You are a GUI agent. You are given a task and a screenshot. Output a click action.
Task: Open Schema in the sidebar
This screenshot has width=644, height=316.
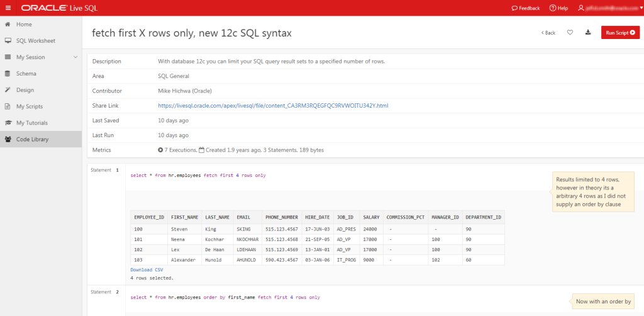click(x=41, y=74)
